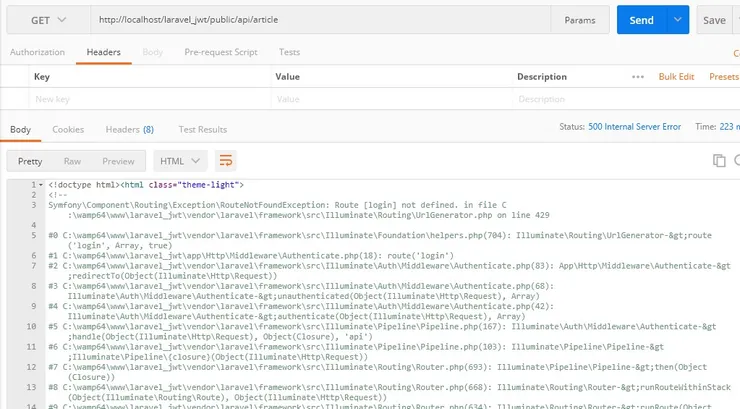The height and width of the screenshot is (409, 740).
Task: Select the request Tests tab
Action: click(x=289, y=52)
